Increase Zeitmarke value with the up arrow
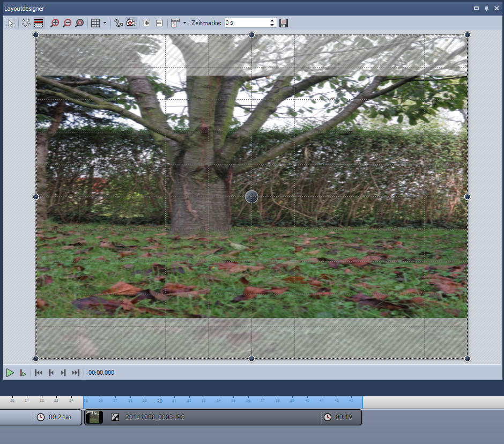 pyautogui.click(x=272, y=20)
